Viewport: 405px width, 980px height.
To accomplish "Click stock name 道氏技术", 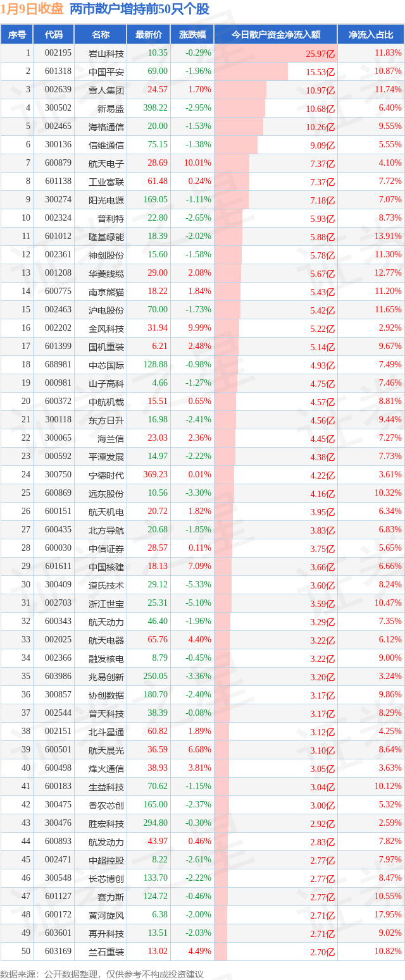I will 107,585.
